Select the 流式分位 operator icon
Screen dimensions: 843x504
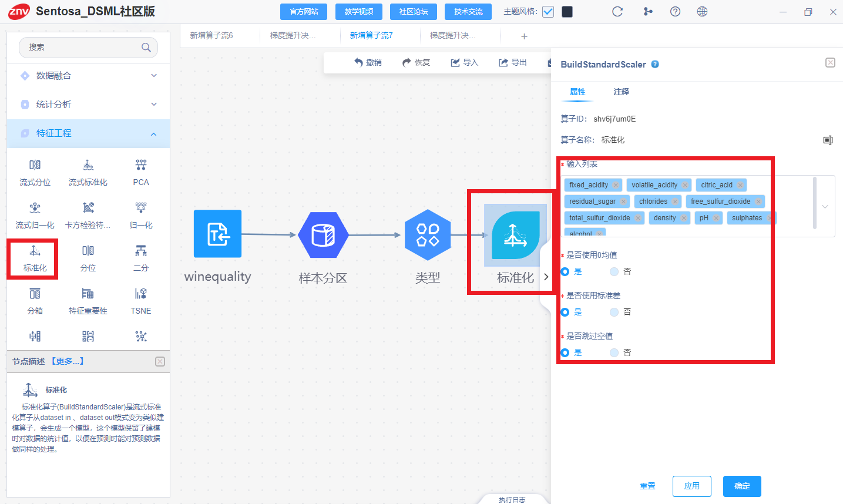[x=35, y=165]
